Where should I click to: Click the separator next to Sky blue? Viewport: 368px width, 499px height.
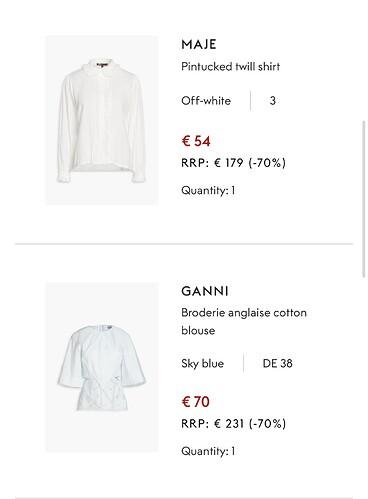coord(244,363)
